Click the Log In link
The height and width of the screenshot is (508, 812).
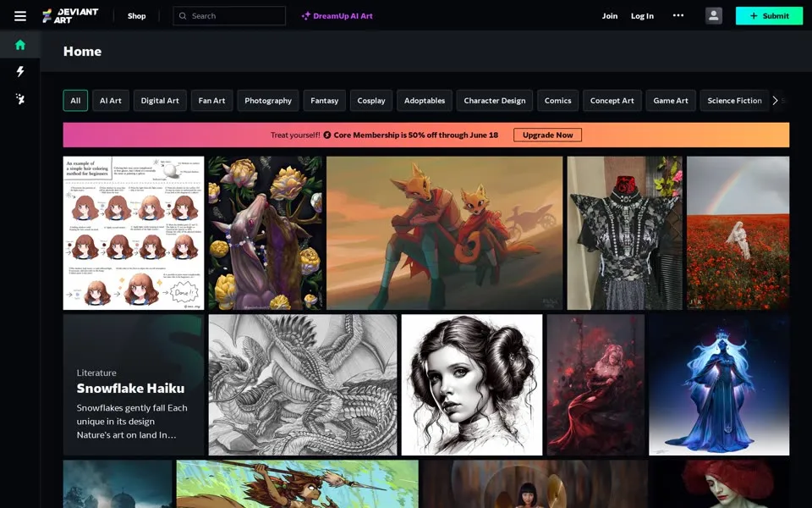pyautogui.click(x=642, y=16)
